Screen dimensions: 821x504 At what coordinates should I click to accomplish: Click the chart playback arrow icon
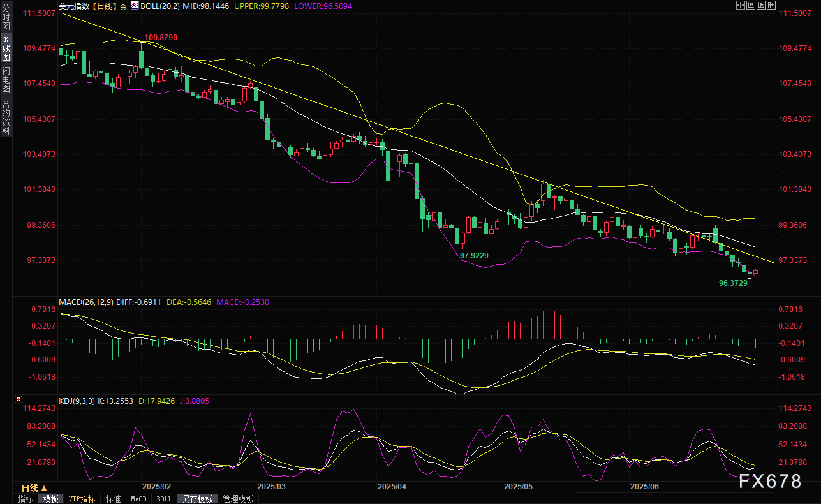[x=762, y=5]
